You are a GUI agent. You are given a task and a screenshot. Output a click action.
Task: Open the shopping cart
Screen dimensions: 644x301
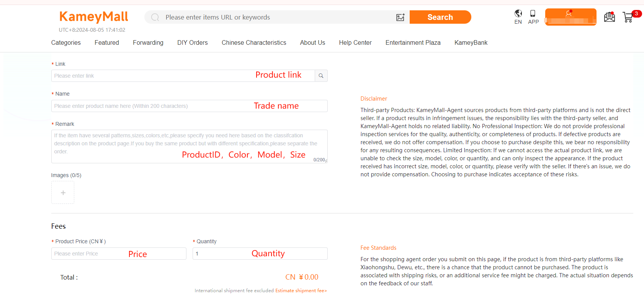click(x=628, y=17)
